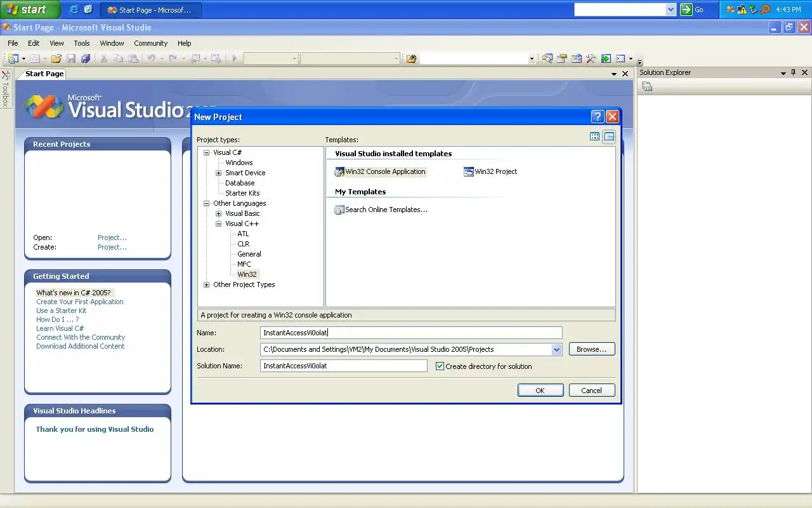Collapse the Visual C# tree node
812x508 pixels.
click(207, 152)
